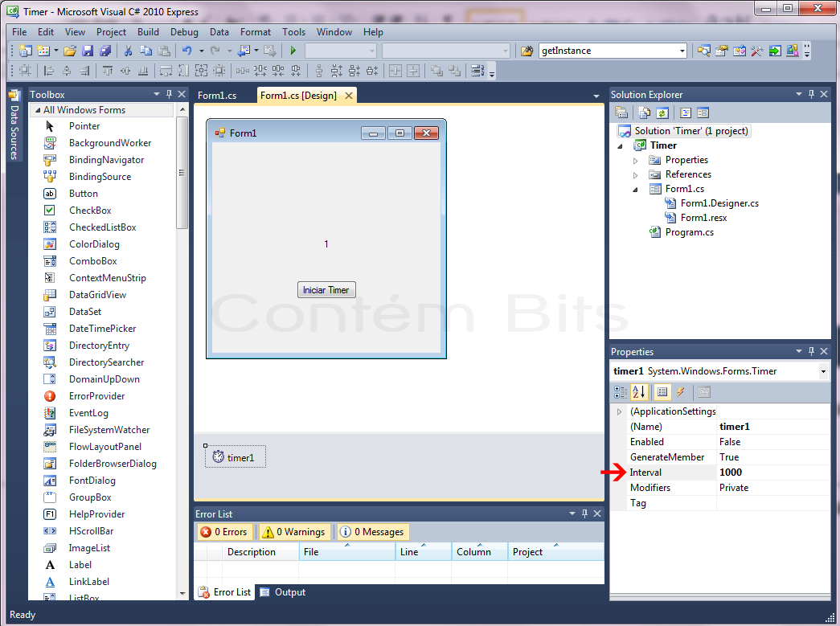This screenshot has width=840, height=626.
Task: Click the Iniciar Timer button on the form
Action: tap(326, 290)
